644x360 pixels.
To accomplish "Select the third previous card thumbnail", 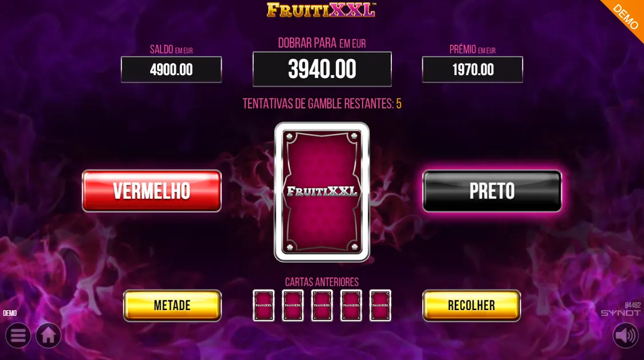I will coord(322,306).
